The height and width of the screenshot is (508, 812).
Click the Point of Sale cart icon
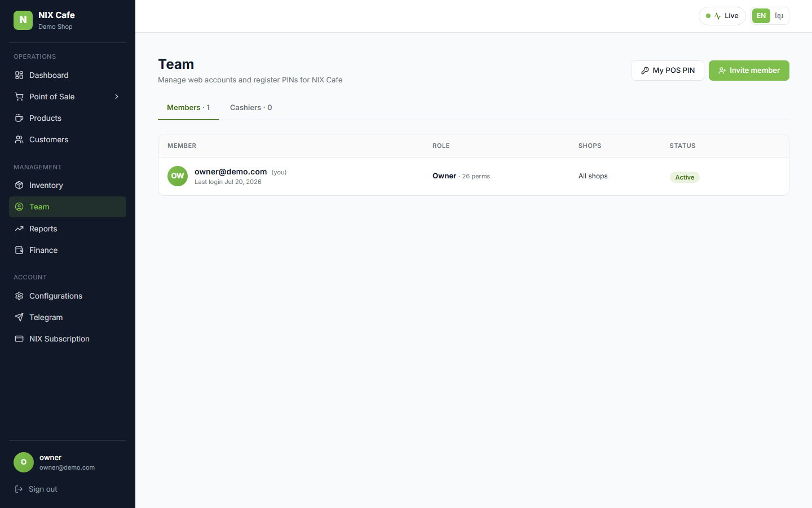point(19,97)
